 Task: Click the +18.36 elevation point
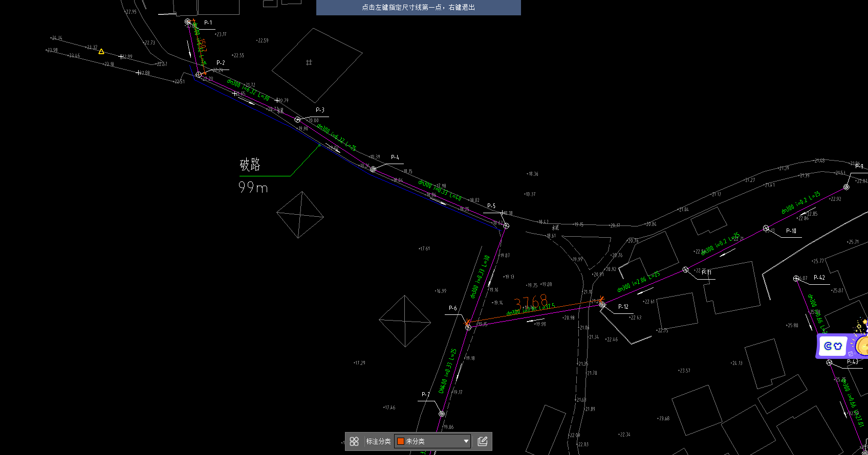[x=532, y=174]
